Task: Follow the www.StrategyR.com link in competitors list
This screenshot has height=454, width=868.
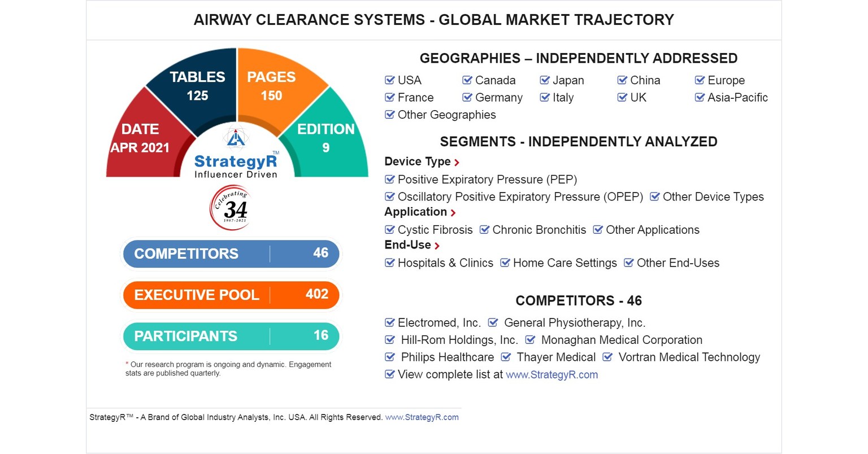Action: pyautogui.click(x=552, y=374)
